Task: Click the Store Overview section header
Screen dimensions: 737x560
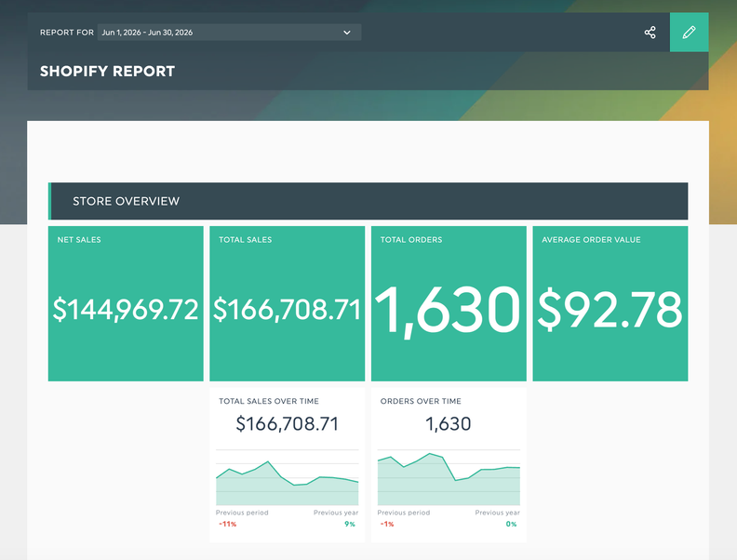Action: tap(368, 201)
